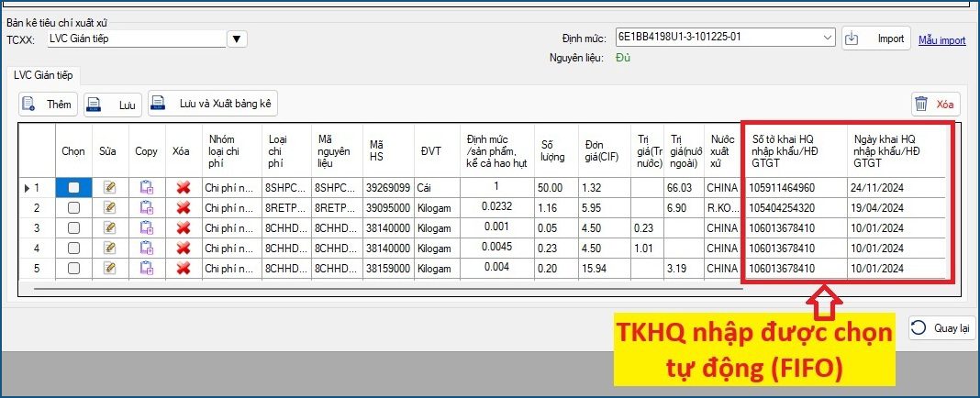Click the Lưu và Xuất bảng kê button

pos(213,105)
